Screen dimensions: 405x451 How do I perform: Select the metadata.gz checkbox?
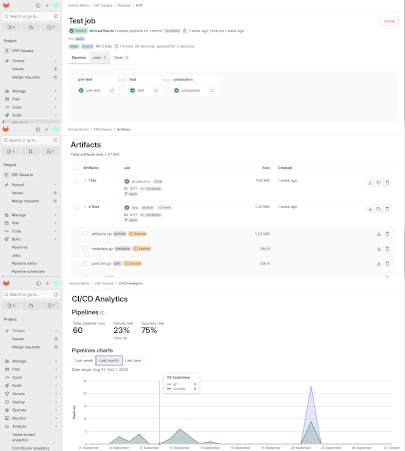click(x=85, y=249)
